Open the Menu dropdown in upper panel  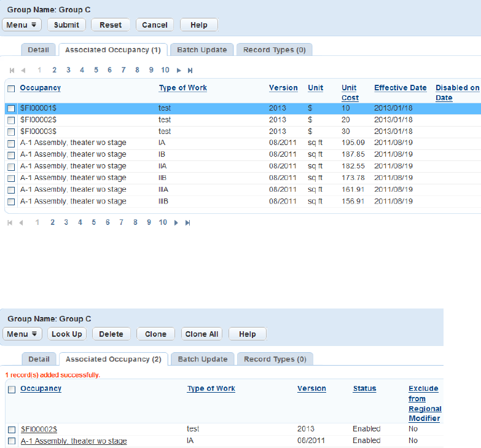(22, 25)
